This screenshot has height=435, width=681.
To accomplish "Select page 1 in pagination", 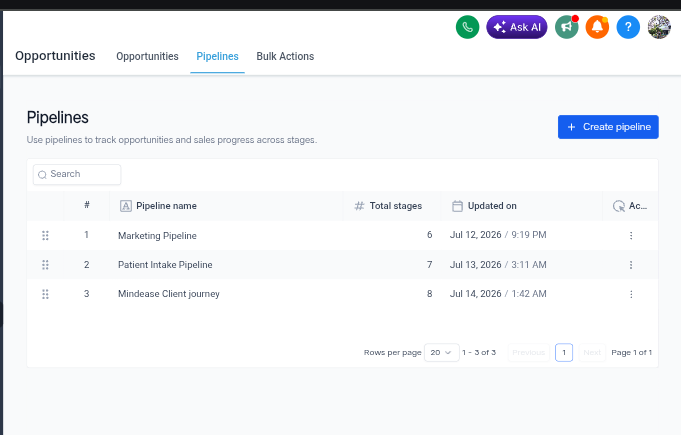I will pyautogui.click(x=564, y=353).
